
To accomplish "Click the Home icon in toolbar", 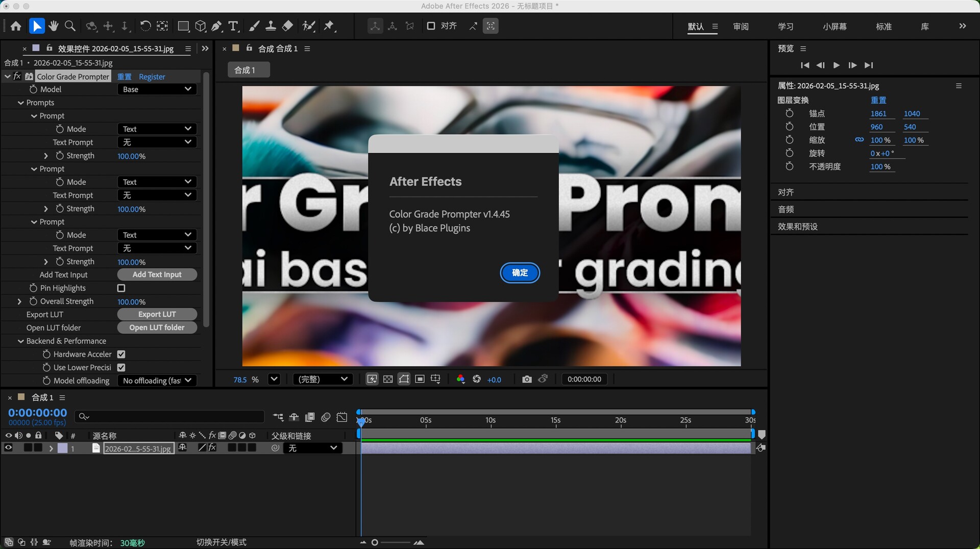I will (x=16, y=26).
